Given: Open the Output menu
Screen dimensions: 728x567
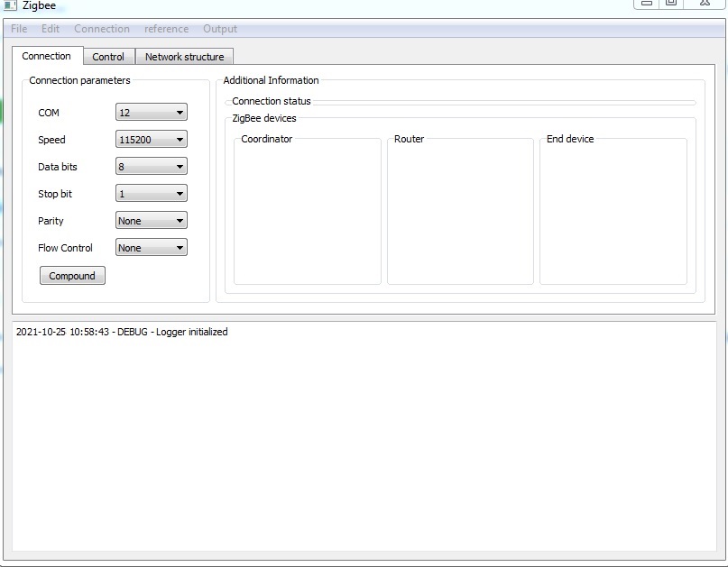Looking at the screenshot, I should [220, 29].
